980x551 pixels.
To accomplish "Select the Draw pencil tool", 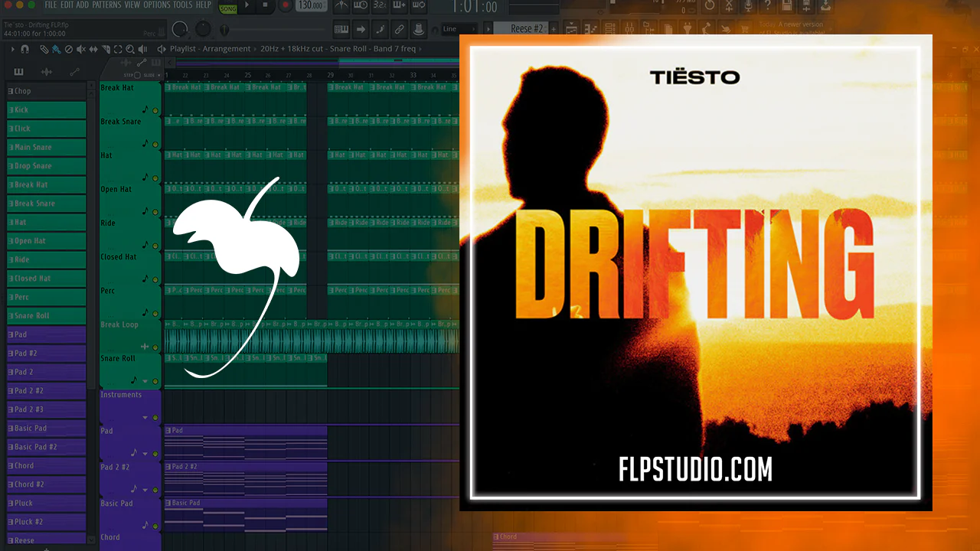I will (44, 49).
